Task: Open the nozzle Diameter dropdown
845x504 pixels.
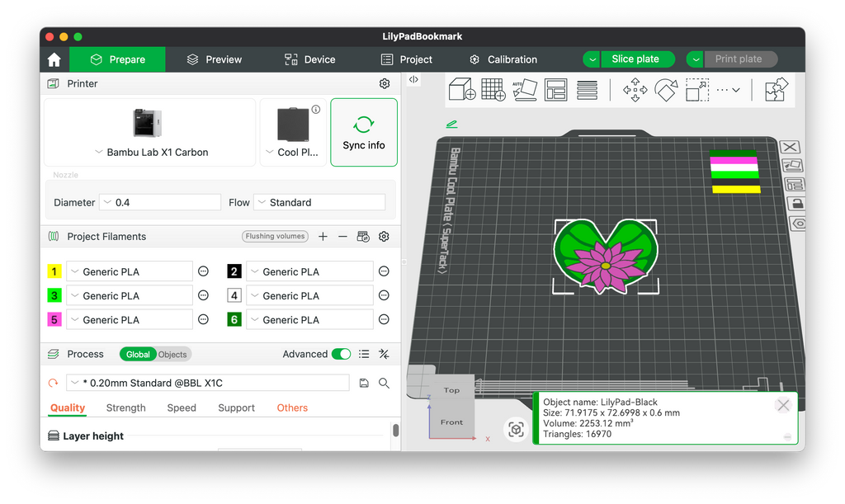Action: [161, 202]
